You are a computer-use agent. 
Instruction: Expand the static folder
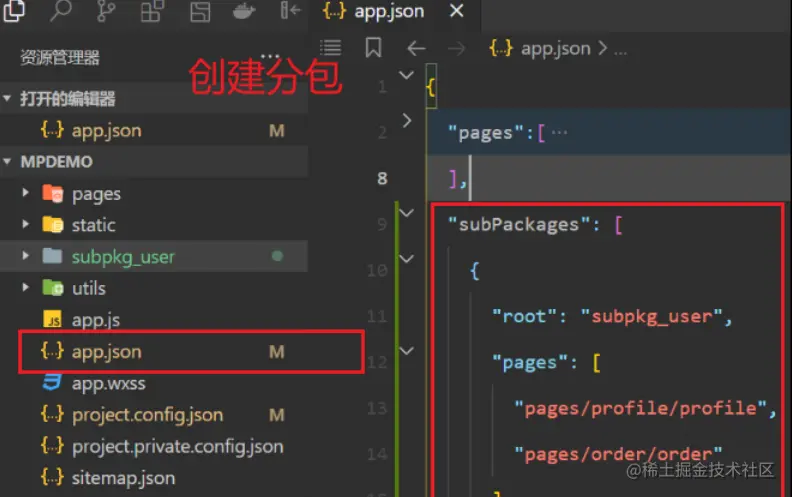pyautogui.click(x=25, y=224)
